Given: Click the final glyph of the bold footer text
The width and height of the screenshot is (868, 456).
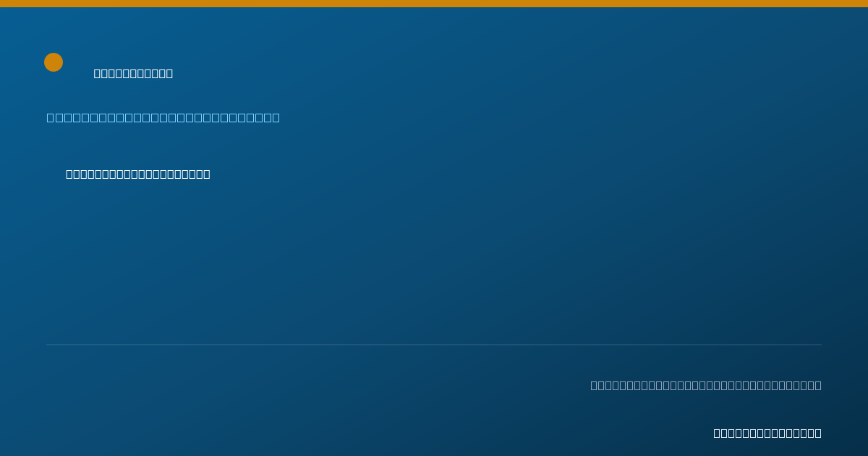Looking at the screenshot, I should click(x=818, y=433).
